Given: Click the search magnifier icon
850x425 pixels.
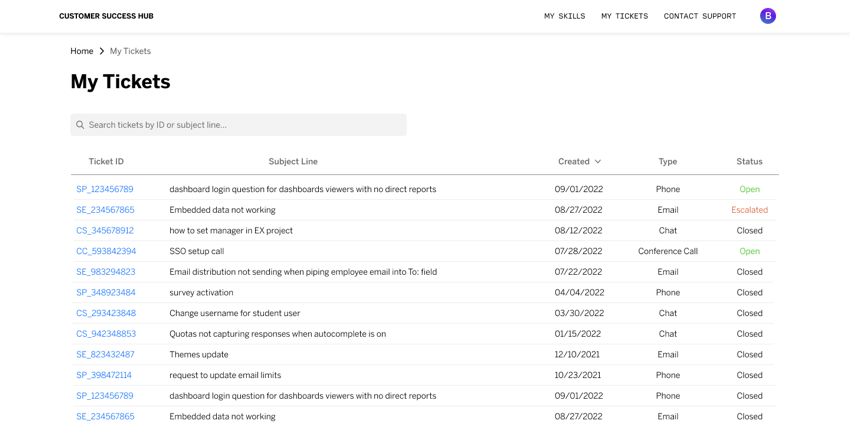Looking at the screenshot, I should point(80,125).
